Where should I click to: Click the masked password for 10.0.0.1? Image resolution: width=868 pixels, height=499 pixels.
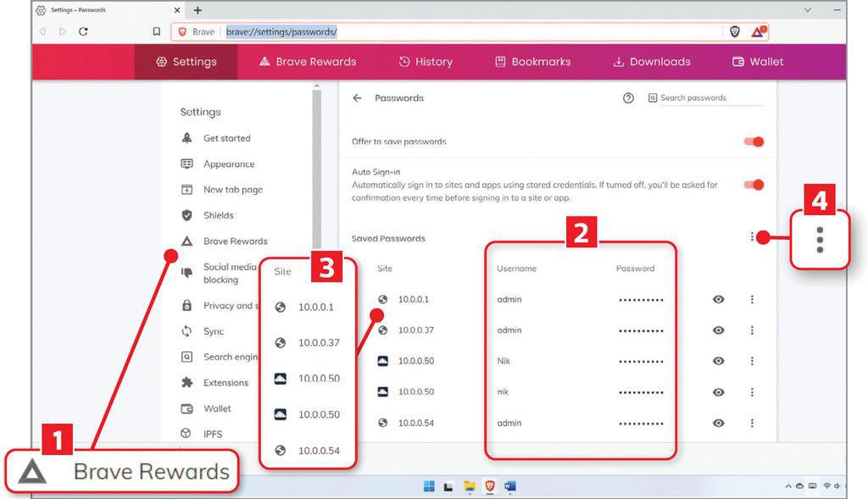tap(641, 300)
